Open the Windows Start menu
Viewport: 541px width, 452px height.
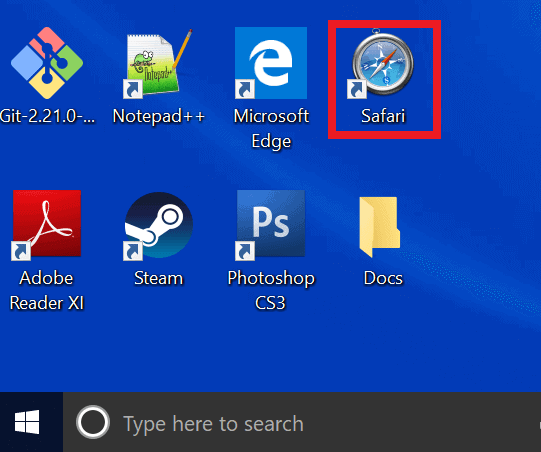[x=27, y=422]
